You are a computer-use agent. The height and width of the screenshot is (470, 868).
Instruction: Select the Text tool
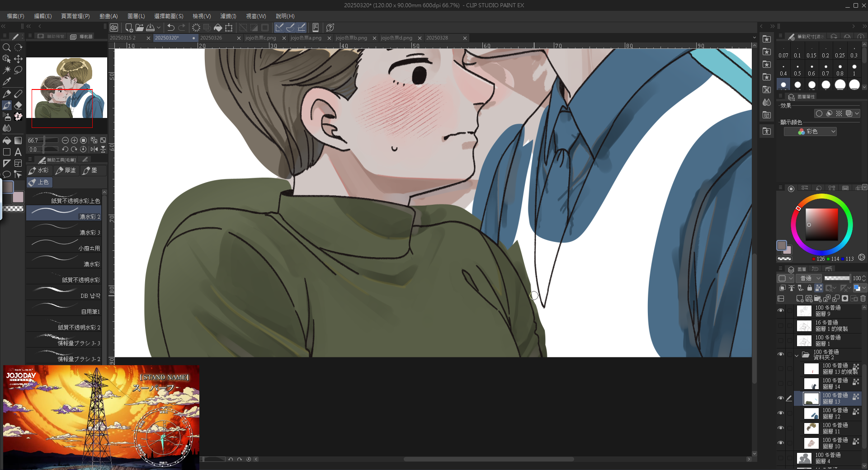tap(18, 152)
